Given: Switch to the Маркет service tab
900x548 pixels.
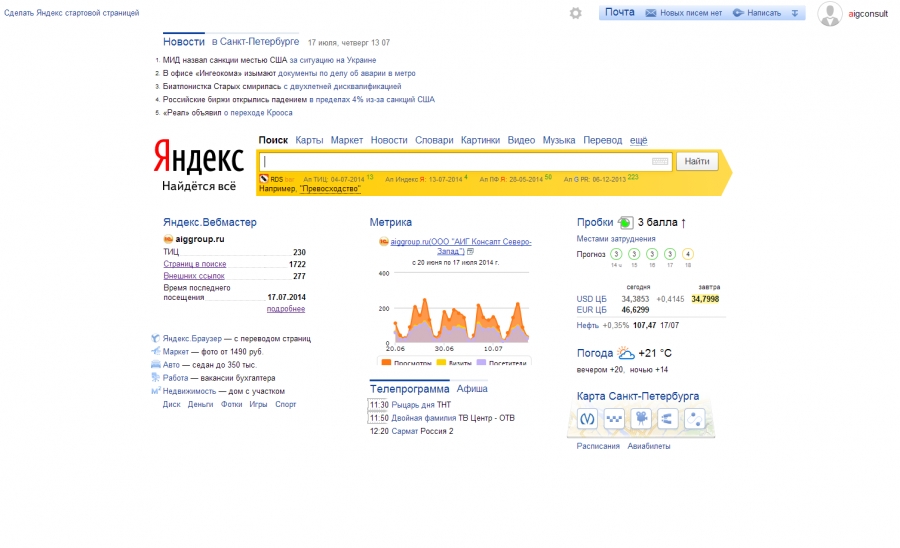Looking at the screenshot, I should coord(347,141).
